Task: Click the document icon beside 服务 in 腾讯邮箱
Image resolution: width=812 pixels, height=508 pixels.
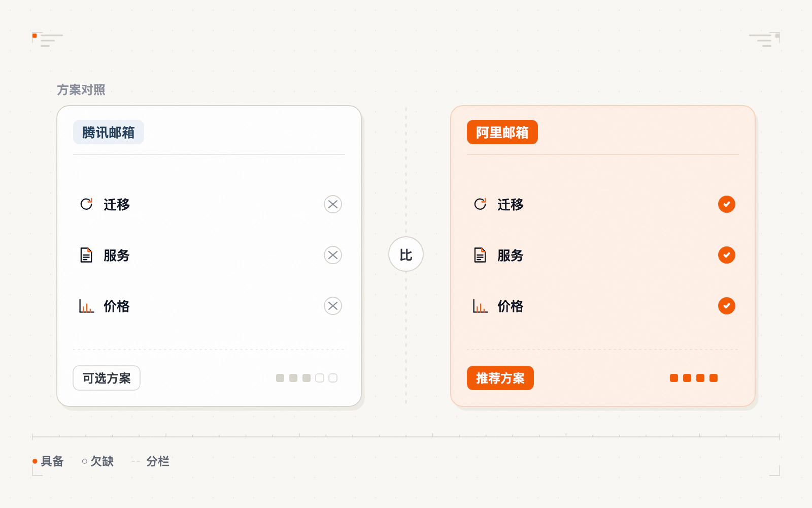Action: [86, 255]
